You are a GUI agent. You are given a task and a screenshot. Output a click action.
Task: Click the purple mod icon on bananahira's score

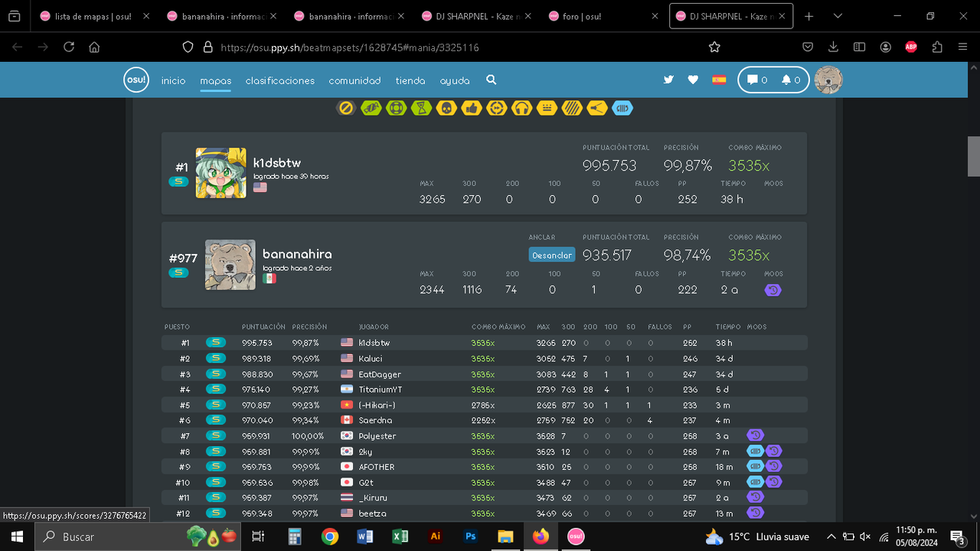tap(773, 290)
